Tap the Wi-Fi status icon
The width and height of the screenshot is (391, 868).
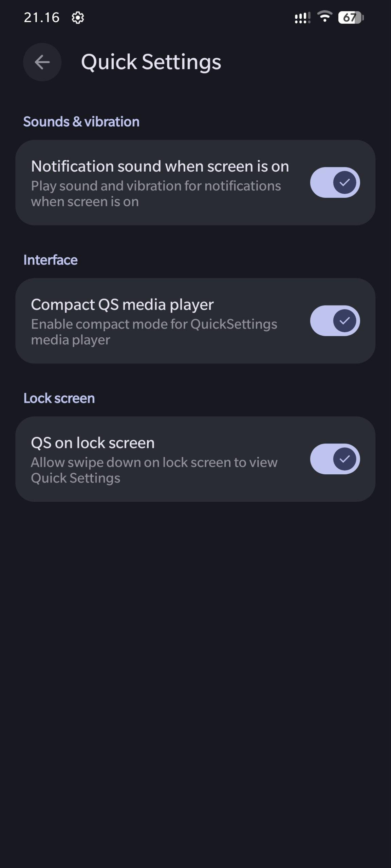coord(324,16)
